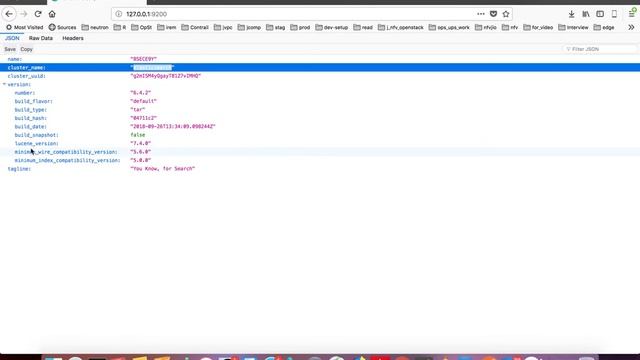The height and width of the screenshot is (360, 640).
Task: Open the edge bookmarks folder
Action: [x=604, y=27]
